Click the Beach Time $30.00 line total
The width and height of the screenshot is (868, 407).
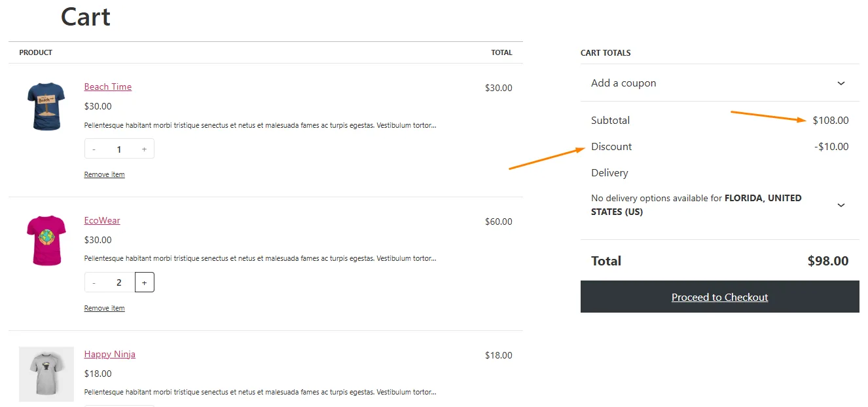[498, 88]
